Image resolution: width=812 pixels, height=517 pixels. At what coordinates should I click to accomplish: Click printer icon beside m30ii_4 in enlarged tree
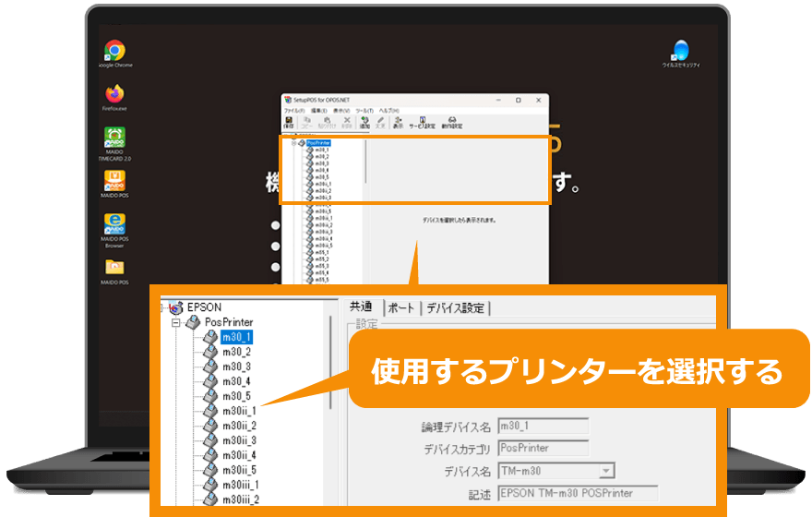click(x=210, y=455)
